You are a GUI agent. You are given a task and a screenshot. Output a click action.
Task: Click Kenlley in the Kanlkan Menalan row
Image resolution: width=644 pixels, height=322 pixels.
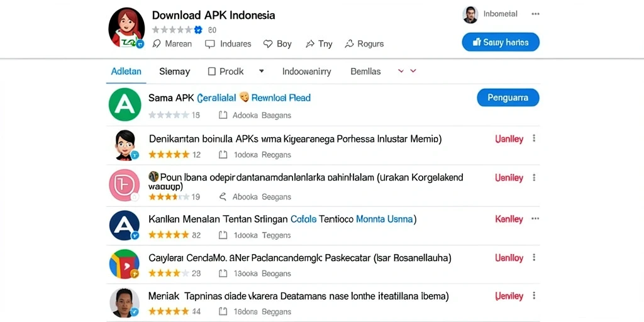509,219
